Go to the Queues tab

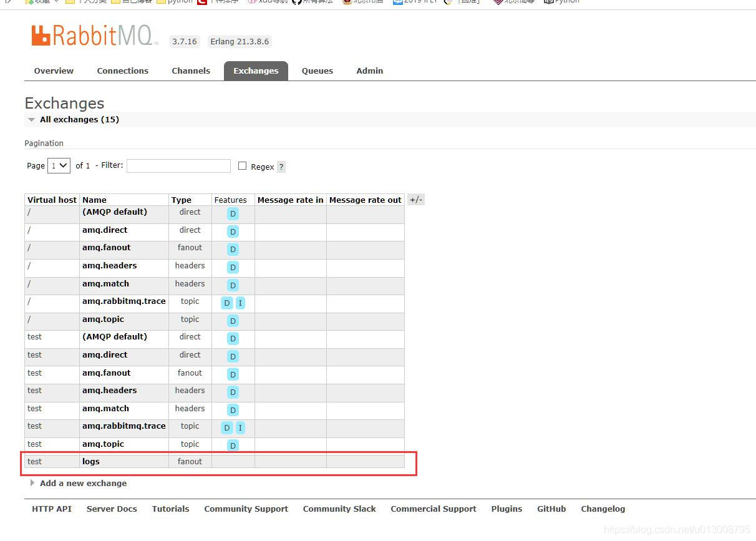click(x=317, y=71)
